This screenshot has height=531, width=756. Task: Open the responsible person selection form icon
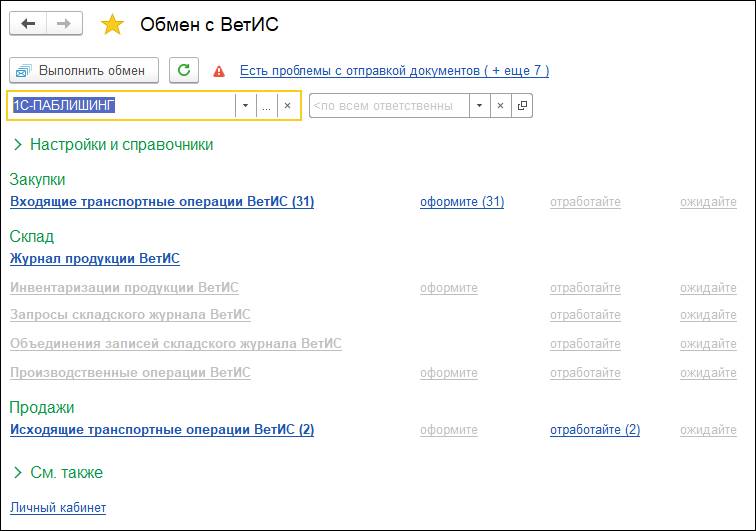(x=522, y=105)
